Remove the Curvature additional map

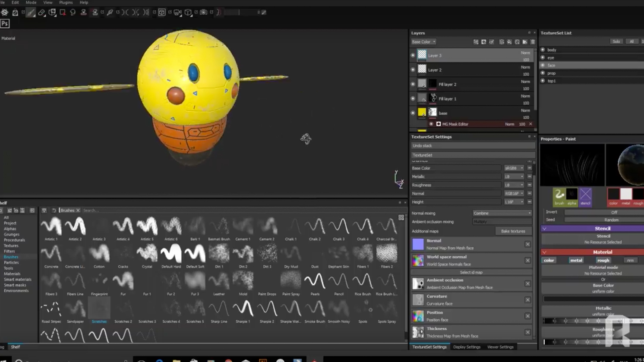[527, 300]
